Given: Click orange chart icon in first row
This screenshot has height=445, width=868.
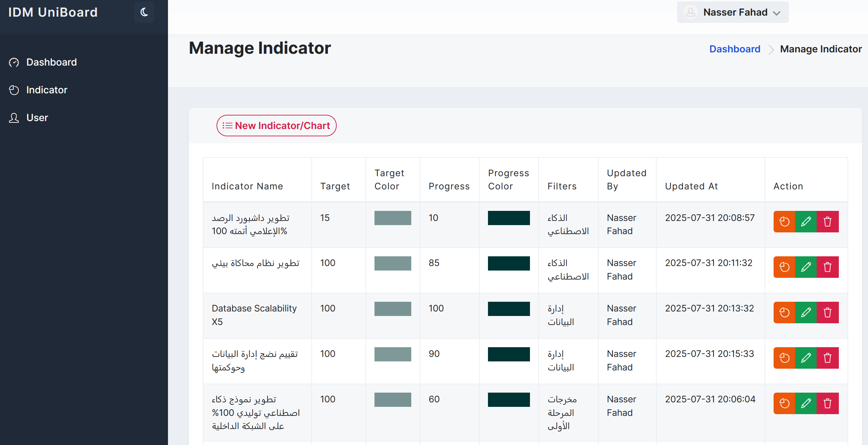Looking at the screenshot, I should click(784, 222).
